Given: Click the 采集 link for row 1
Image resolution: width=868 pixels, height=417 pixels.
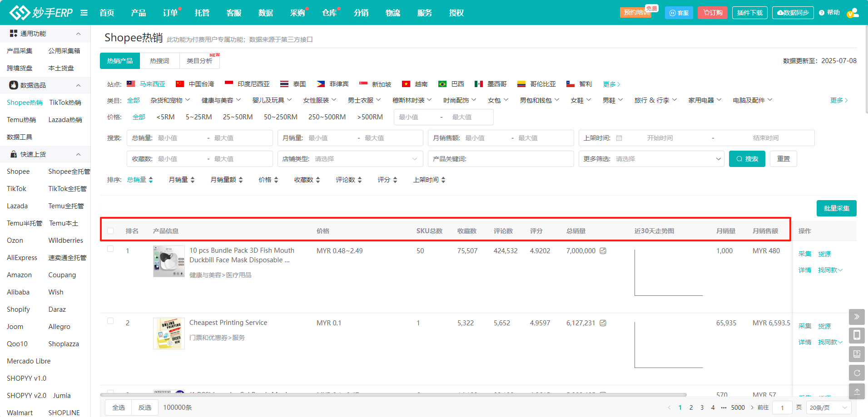Looking at the screenshot, I should (805, 254).
